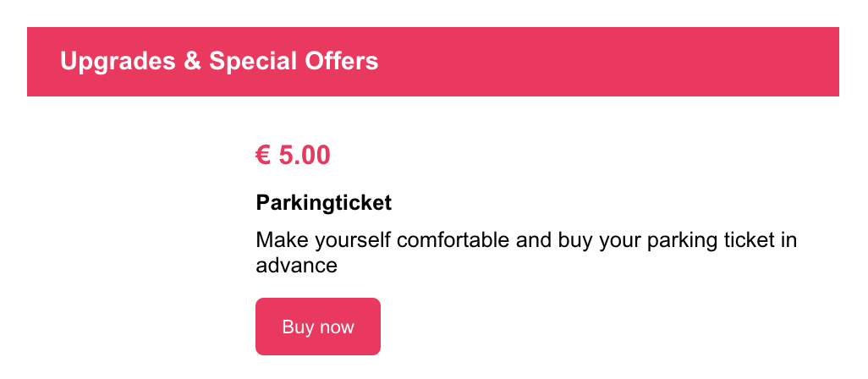Click the word "buy" in the description
This screenshot has width=868, height=379.
(x=574, y=240)
